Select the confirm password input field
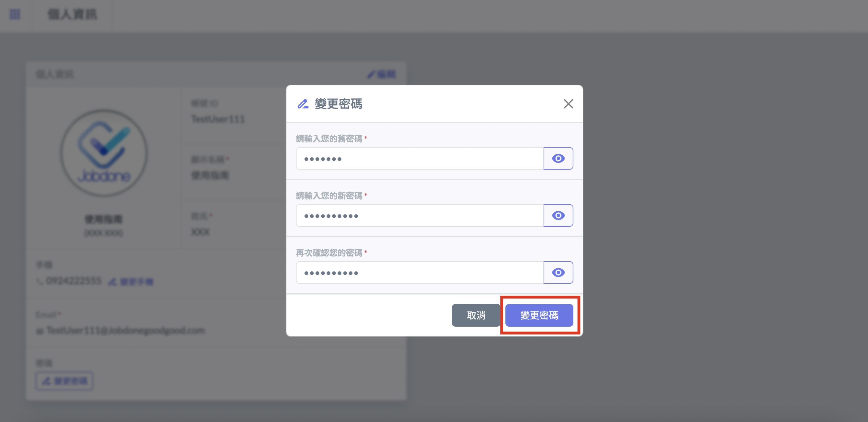Viewport: 868px width, 422px height. (419, 272)
